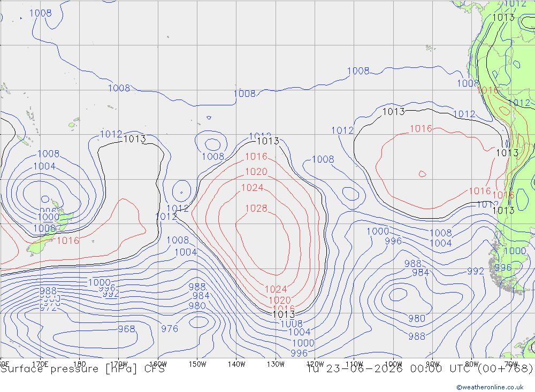Click the 150W longitude axis label
The image size is (535, 392).
(x=197, y=364)
